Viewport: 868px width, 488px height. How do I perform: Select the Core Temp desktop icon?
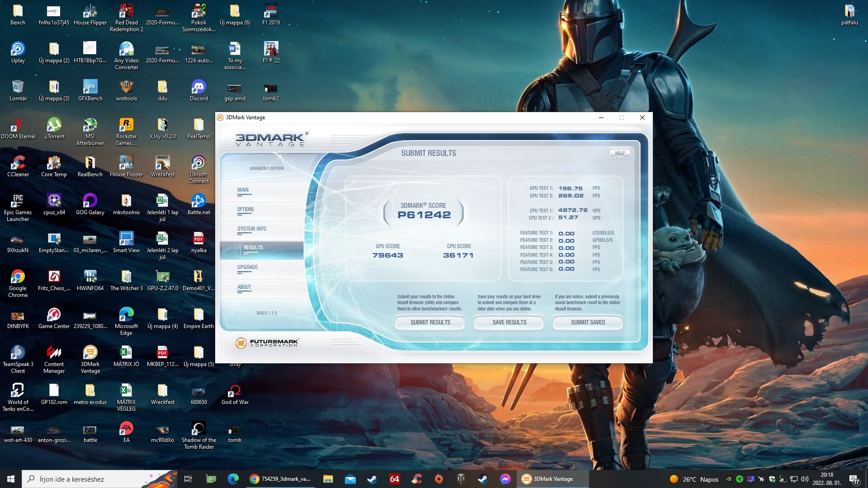(x=54, y=167)
